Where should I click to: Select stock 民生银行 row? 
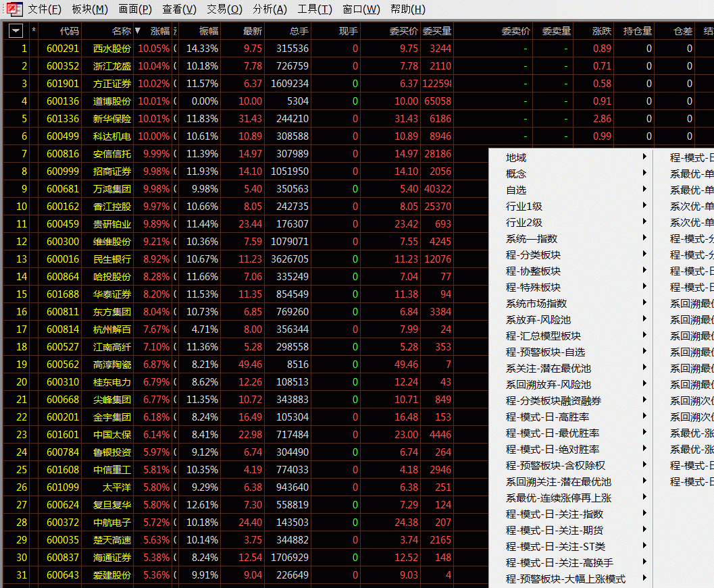point(112,259)
